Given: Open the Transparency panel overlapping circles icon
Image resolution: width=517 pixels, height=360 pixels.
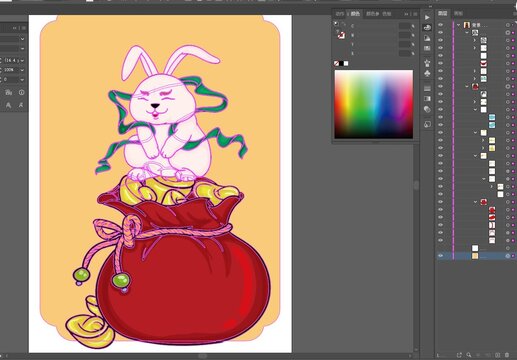Looking at the screenshot, I should (x=427, y=109).
